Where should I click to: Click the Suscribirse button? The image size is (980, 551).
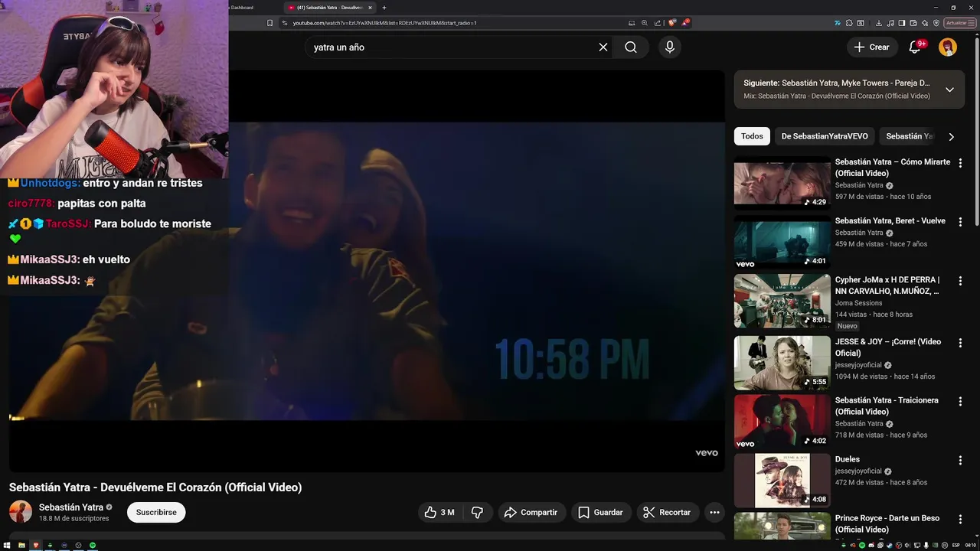156,512
